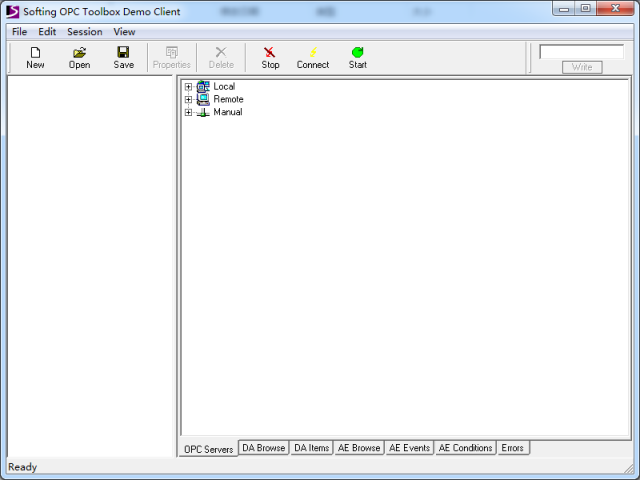The width and height of the screenshot is (640, 480).
Task: Open the Session menu
Action: pos(84,32)
